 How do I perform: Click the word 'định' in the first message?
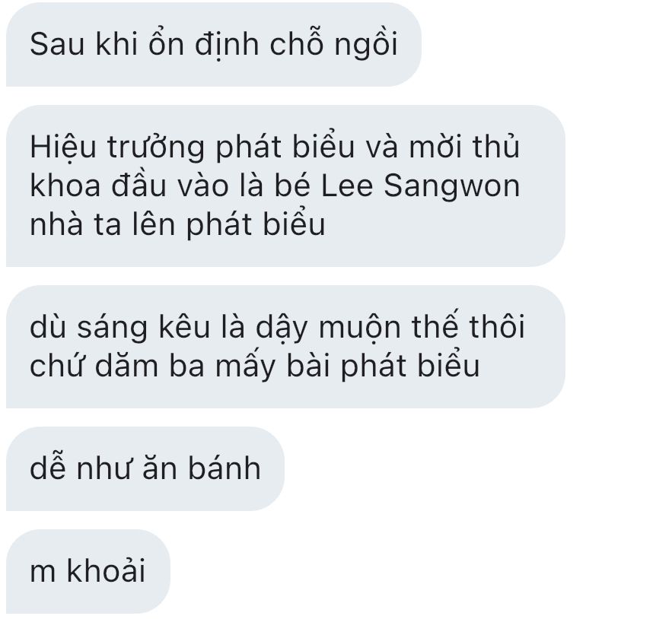[x=227, y=44]
